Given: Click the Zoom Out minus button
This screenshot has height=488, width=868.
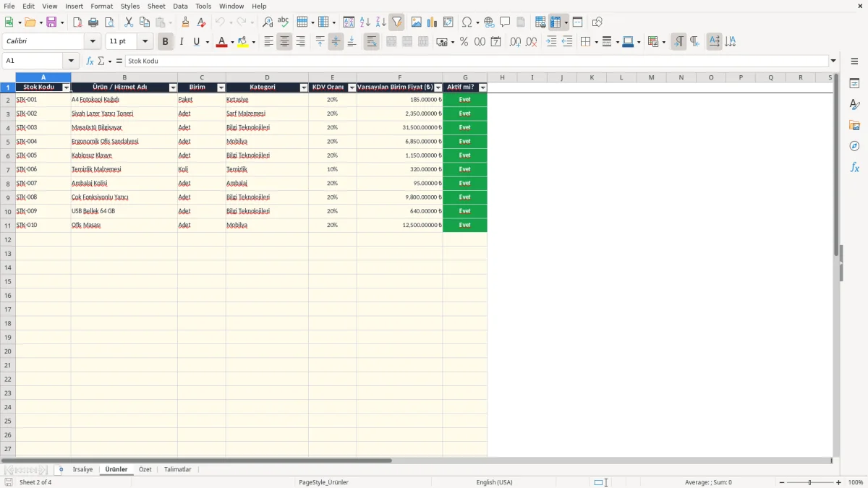Looking at the screenshot, I should [x=782, y=482].
